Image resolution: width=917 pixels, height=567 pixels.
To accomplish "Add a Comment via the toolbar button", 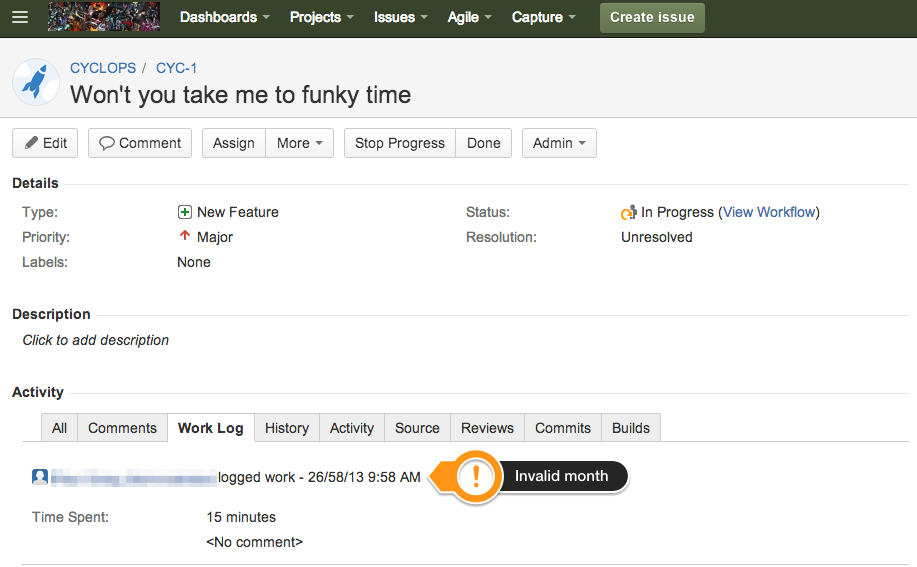I will 140,143.
